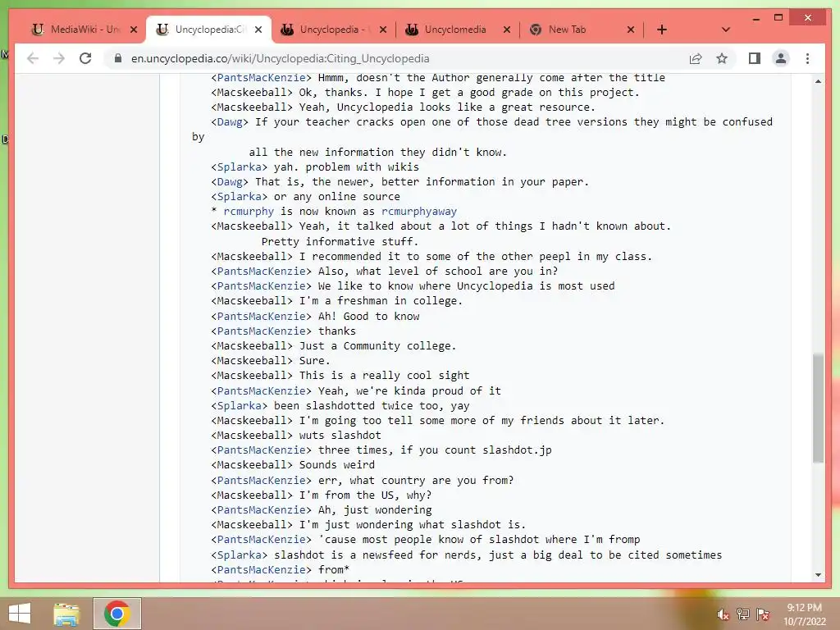Click the Chrome taskbar icon
The height and width of the screenshot is (630, 840).
pos(117,614)
